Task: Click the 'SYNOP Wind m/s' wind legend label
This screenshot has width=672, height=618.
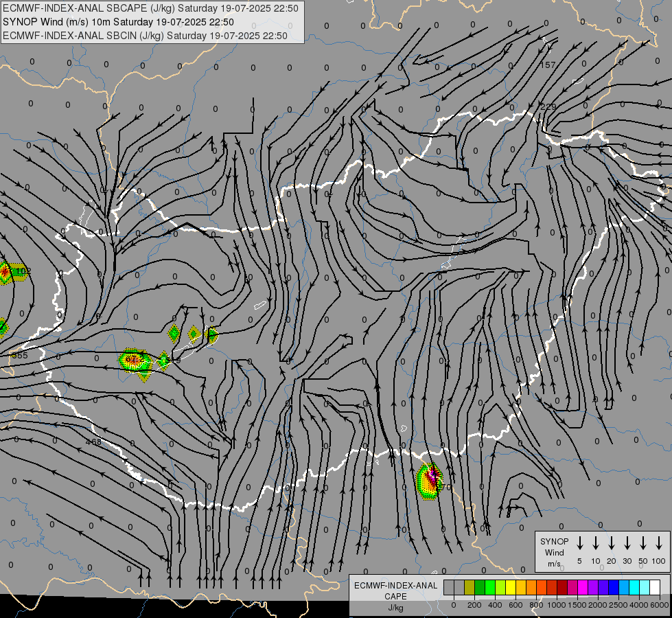Action: [x=554, y=552]
